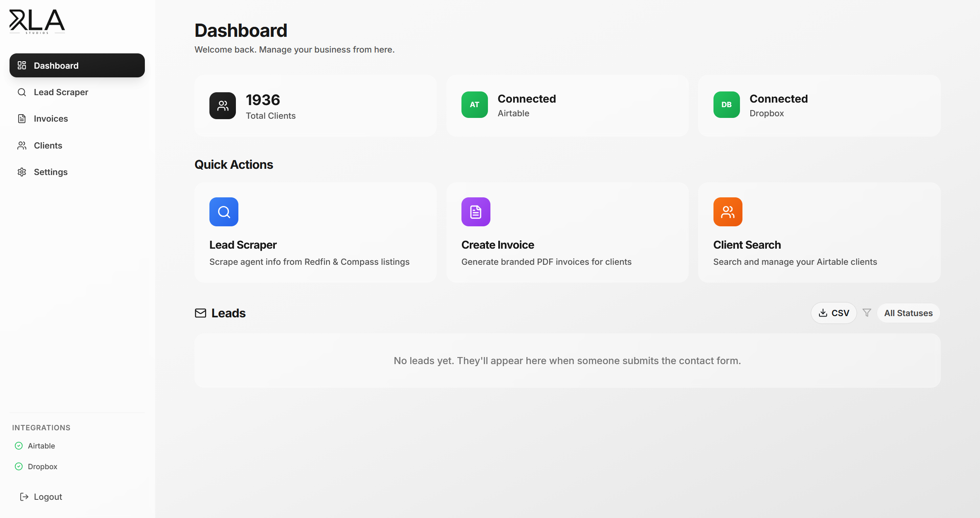
Task: Click the funnel filter icon near Leads
Action: (x=867, y=313)
